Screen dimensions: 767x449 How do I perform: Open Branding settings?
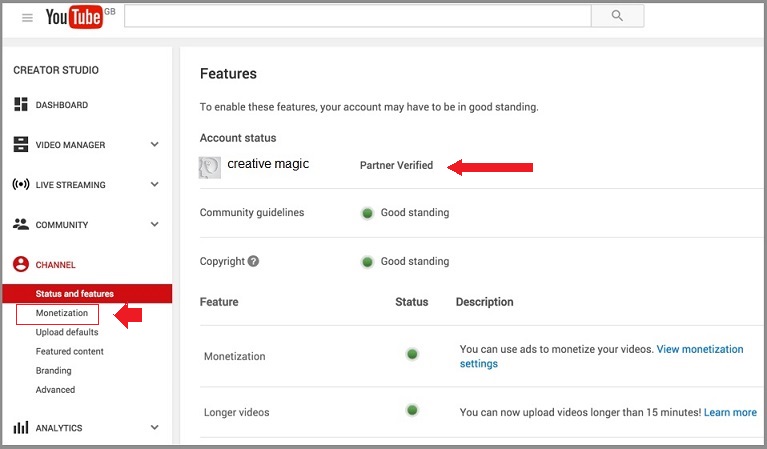coord(53,371)
